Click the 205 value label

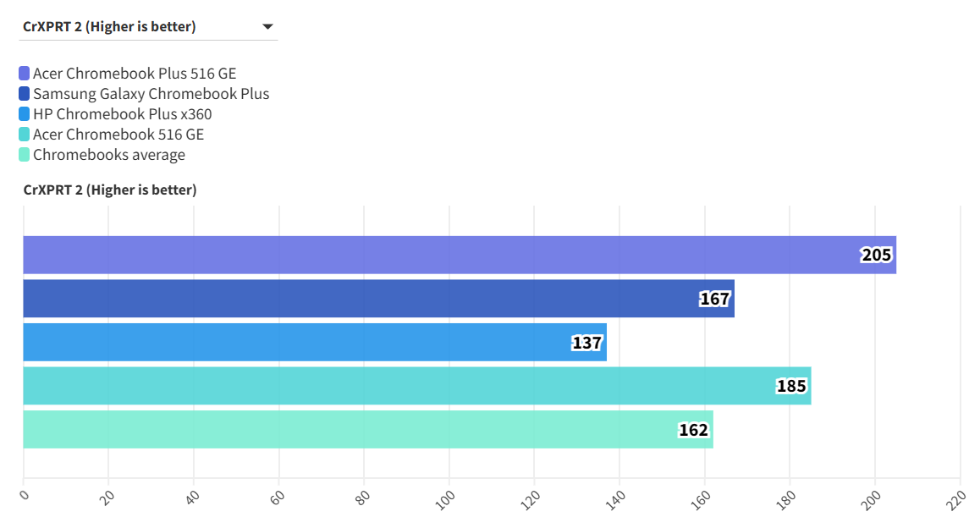coord(877,255)
